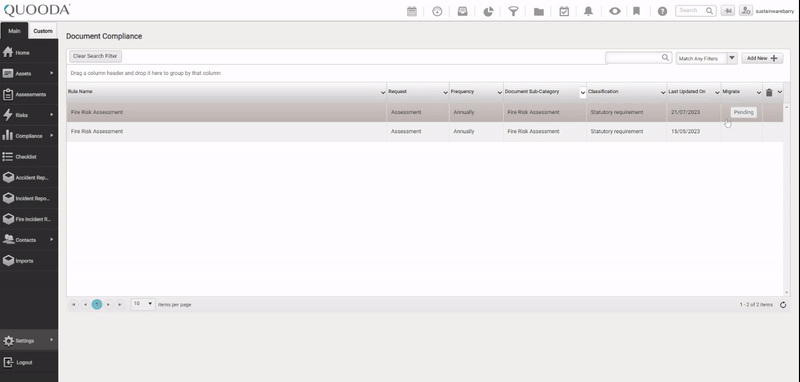The image size is (800, 382).
Task: Click the calendar checkmark tasks icon
Action: [564, 11]
